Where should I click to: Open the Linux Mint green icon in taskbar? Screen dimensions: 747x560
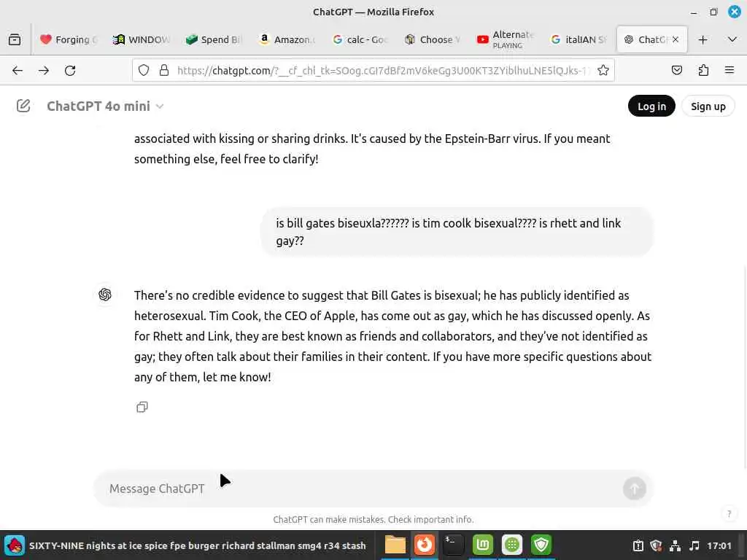483,545
